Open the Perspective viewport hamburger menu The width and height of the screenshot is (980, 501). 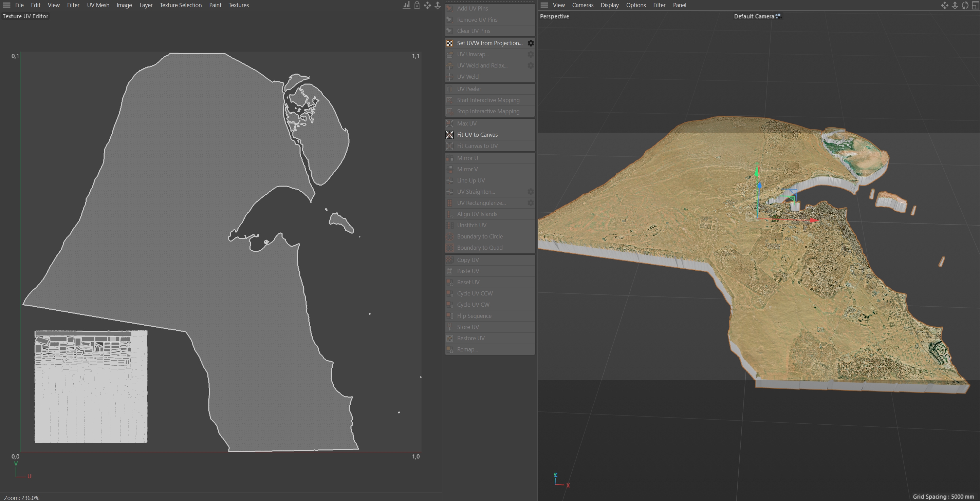tap(544, 5)
